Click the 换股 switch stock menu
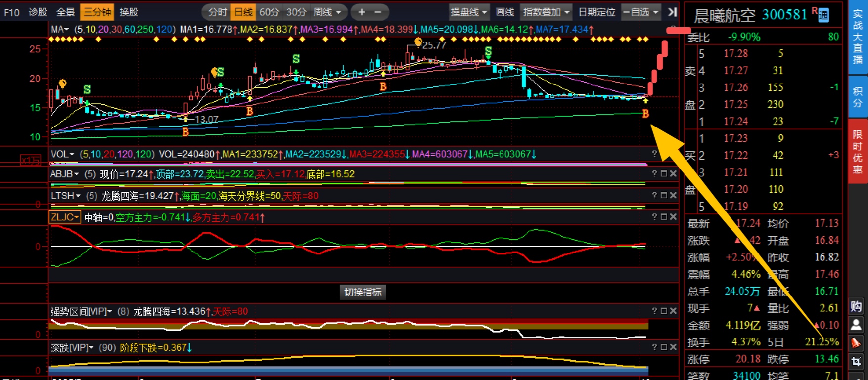The width and height of the screenshot is (868, 380). point(129,12)
